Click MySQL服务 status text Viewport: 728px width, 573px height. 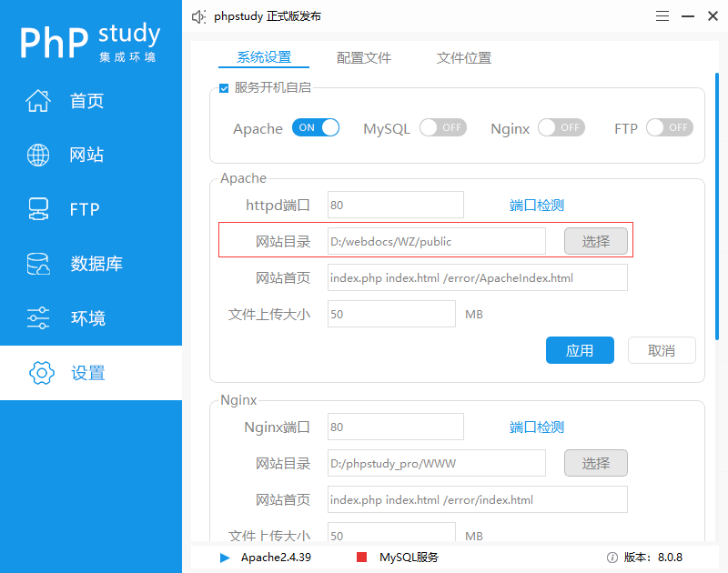409,558
